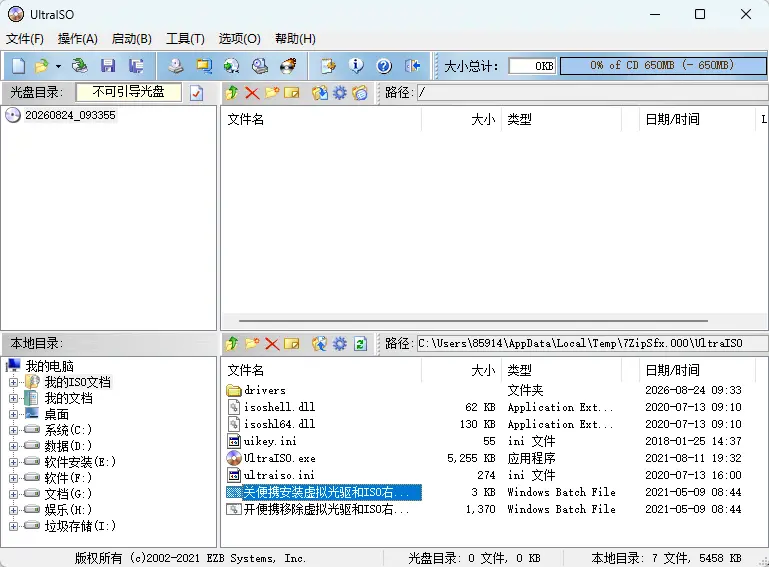
Task: Expand the 数据(D:) drive node
Action: point(13,446)
